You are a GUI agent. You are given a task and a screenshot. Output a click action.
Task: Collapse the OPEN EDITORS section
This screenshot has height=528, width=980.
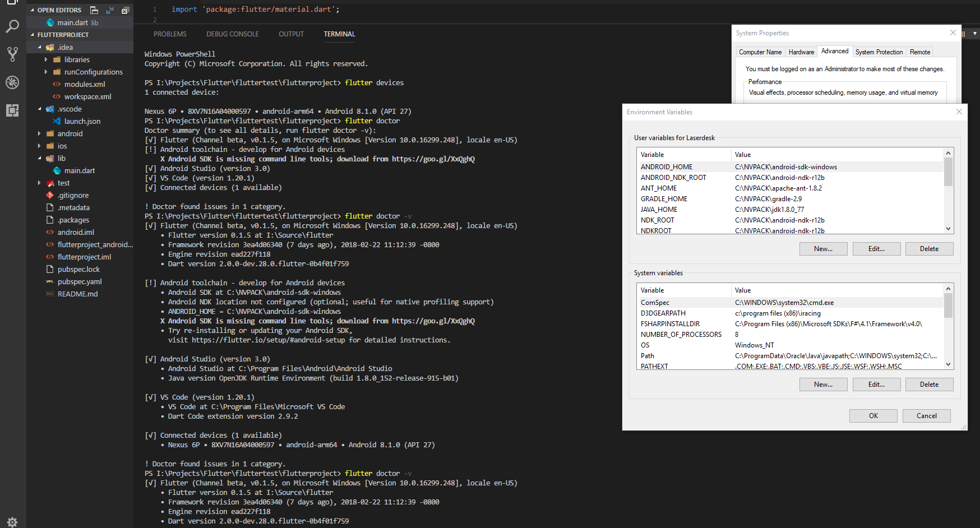pyautogui.click(x=32, y=10)
